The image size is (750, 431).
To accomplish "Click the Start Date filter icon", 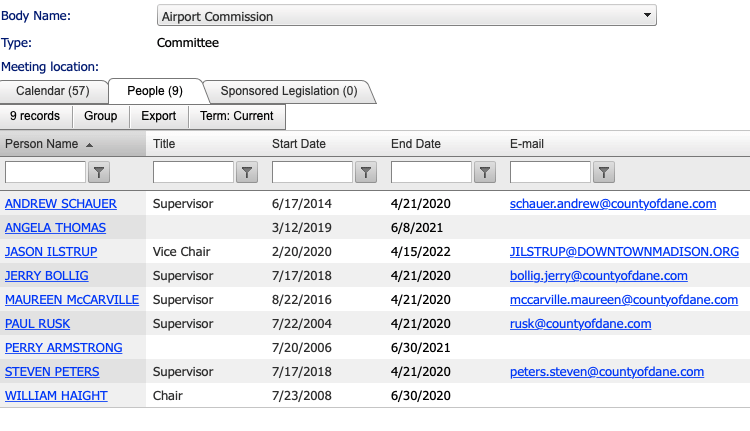I will click(366, 172).
